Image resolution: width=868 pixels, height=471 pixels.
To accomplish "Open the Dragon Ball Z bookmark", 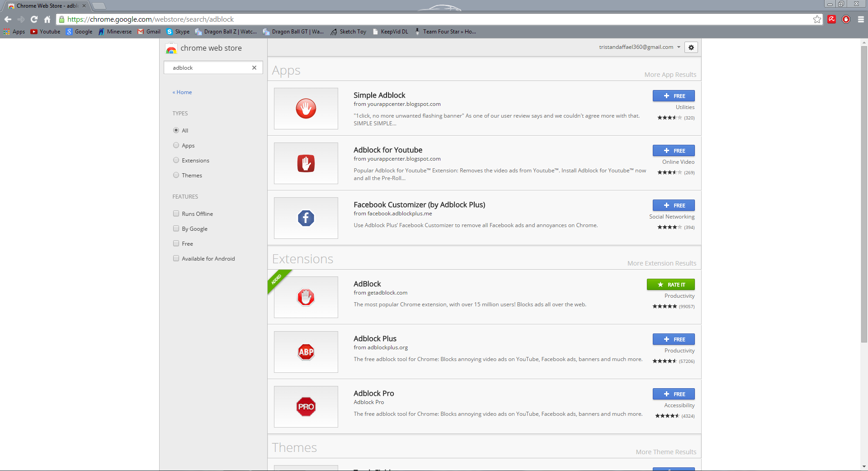I will pyautogui.click(x=226, y=32).
